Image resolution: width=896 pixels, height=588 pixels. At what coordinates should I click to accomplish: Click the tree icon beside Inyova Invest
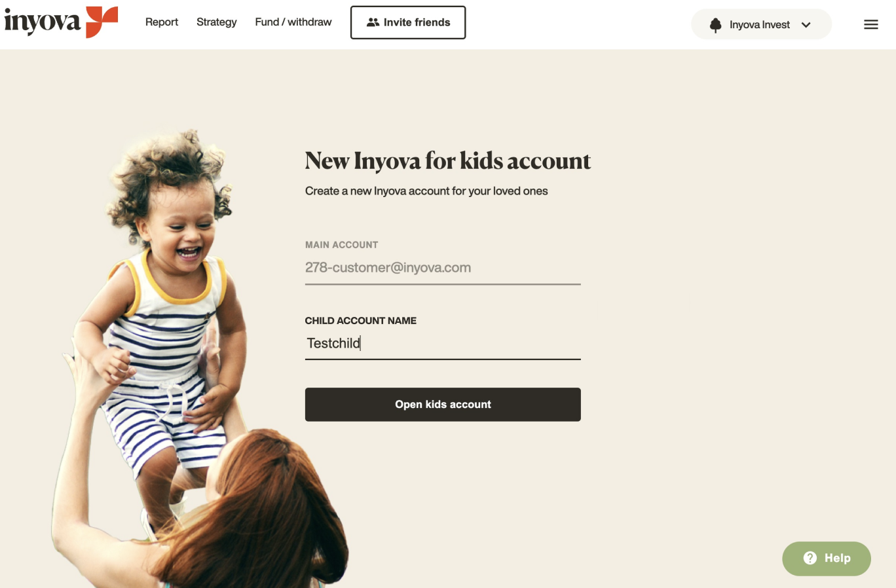click(x=715, y=25)
